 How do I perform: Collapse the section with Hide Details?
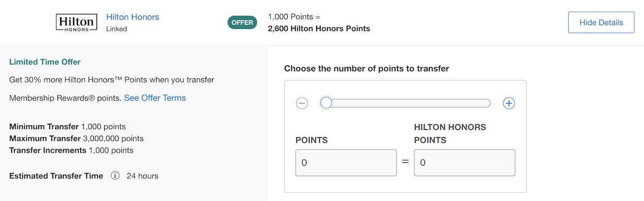(601, 23)
